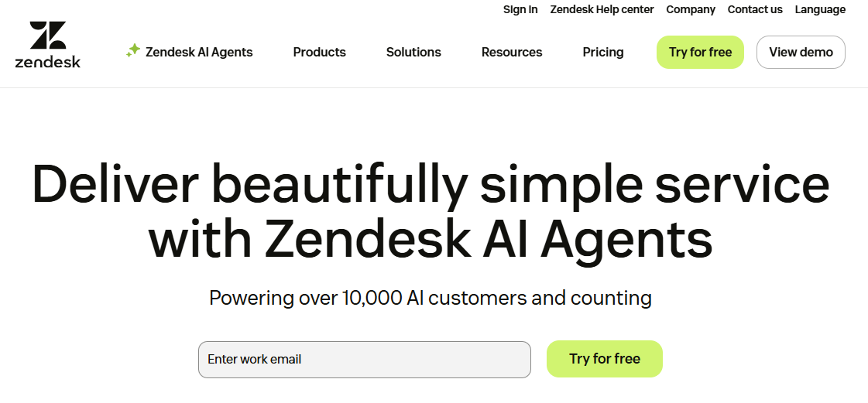The height and width of the screenshot is (403, 868).
Task: Expand the Solutions menu
Action: (413, 52)
